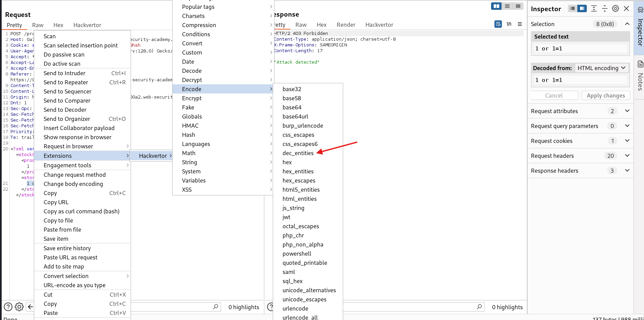Screen dimensions: 644x320
Task: Open the response Hackvertor tab
Action: pyautogui.click(x=379, y=25)
